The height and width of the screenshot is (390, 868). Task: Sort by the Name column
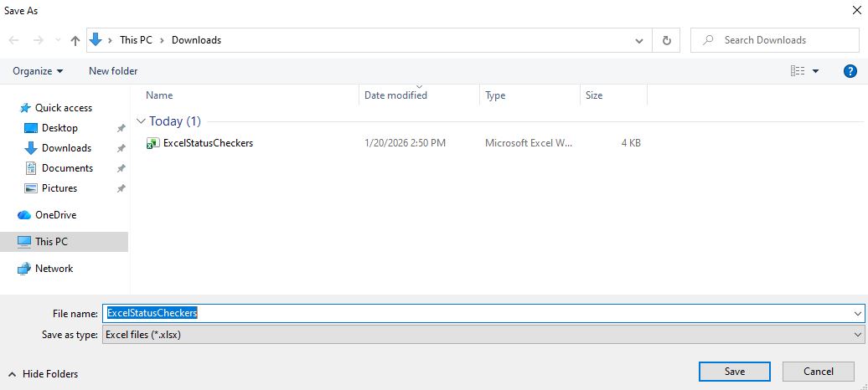(x=159, y=95)
